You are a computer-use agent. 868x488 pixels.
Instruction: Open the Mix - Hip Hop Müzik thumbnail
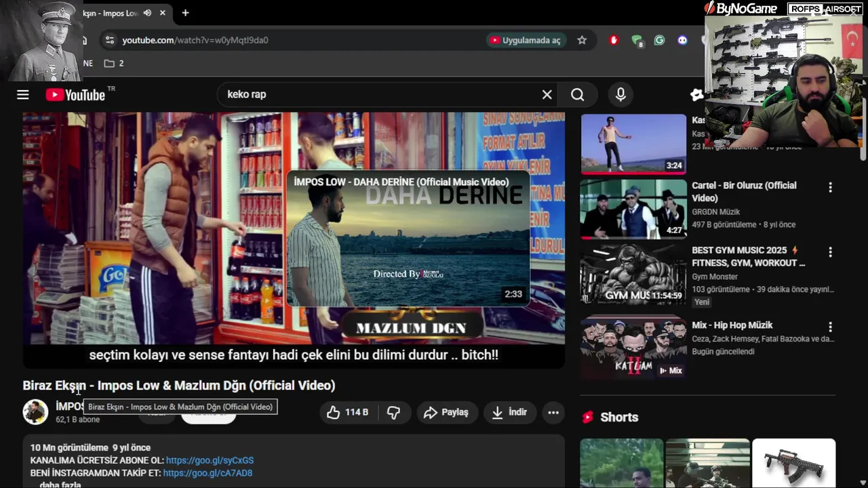633,348
